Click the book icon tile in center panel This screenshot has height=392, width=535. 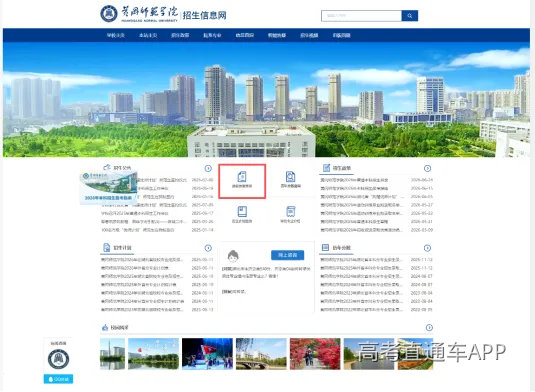point(242,211)
